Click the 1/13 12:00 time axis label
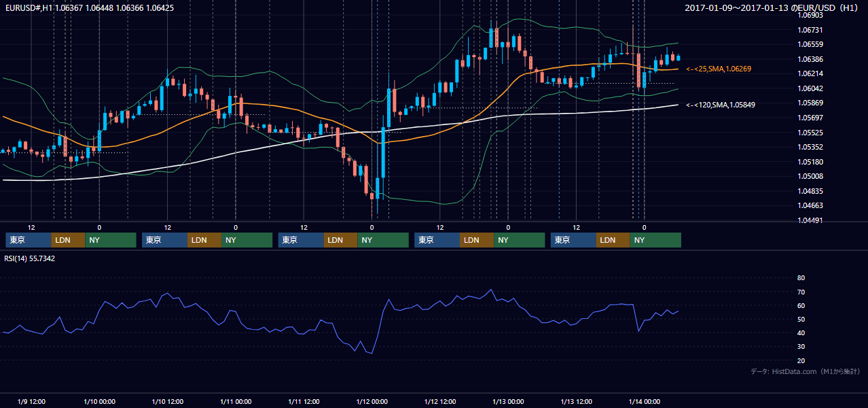This screenshot has height=408, width=868. (576, 401)
